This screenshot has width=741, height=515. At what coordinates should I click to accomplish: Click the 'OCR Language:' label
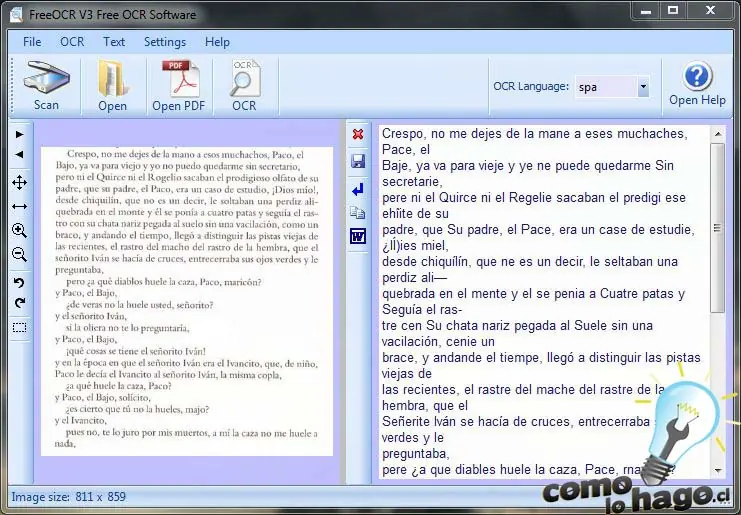point(531,86)
